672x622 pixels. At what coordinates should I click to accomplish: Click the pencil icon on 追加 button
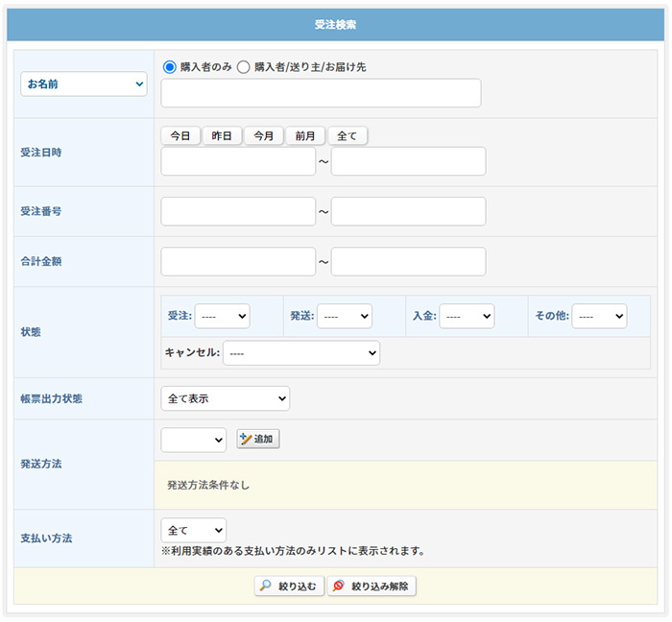click(245, 439)
